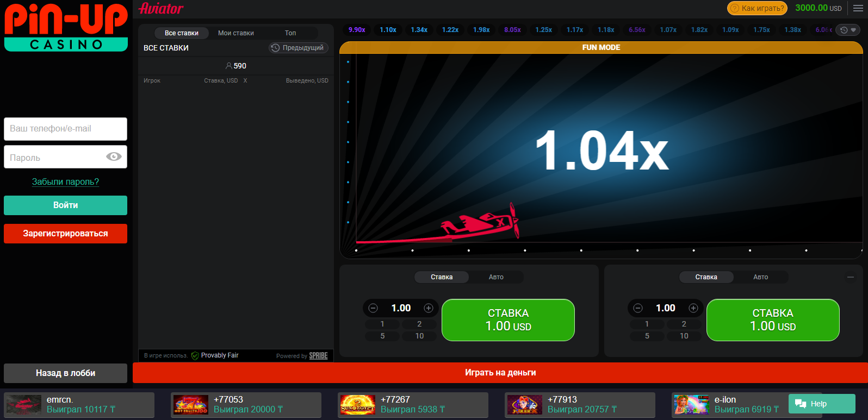This screenshot has height=420, width=868.
Task: Switch to My Bets tab
Action: pos(236,33)
